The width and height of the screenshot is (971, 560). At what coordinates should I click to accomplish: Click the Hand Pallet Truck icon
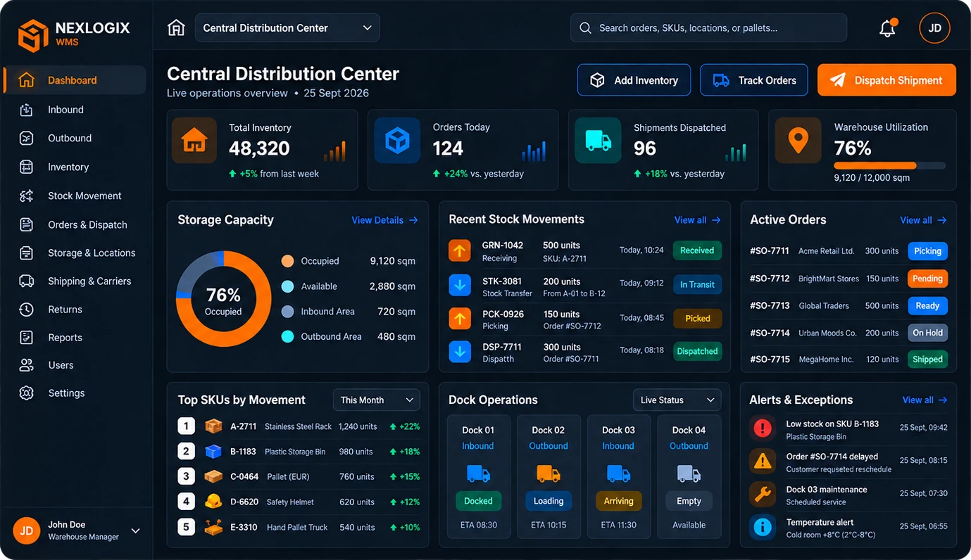pyautogui.click(x=213, y=527)
